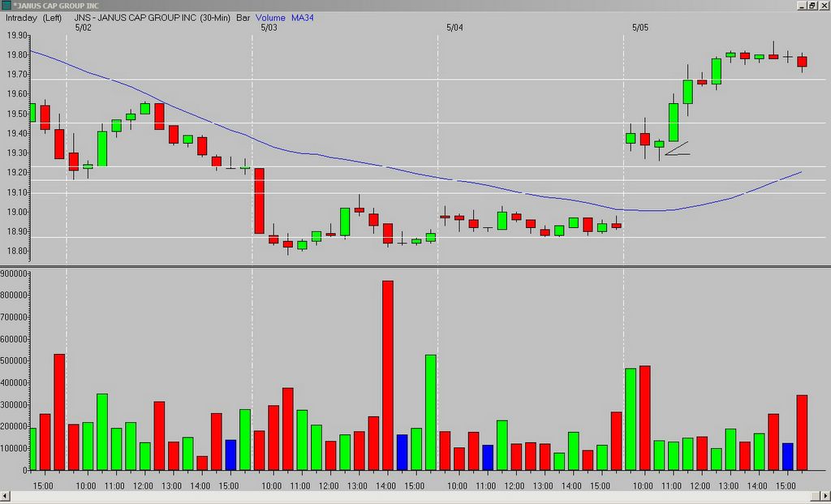The image size is (831, 504).
Task: Click the 19.00 price axis label
Action: tap(17, 212)
